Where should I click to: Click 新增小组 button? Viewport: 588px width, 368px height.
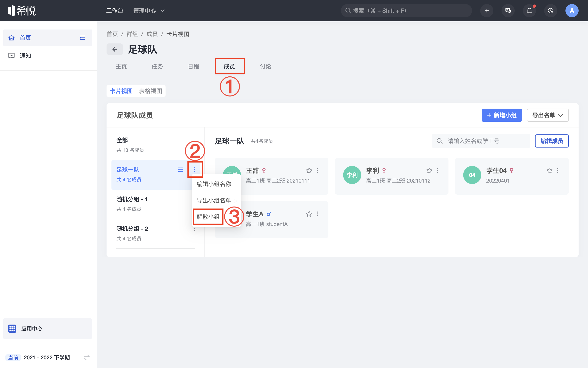pos(502,115)
